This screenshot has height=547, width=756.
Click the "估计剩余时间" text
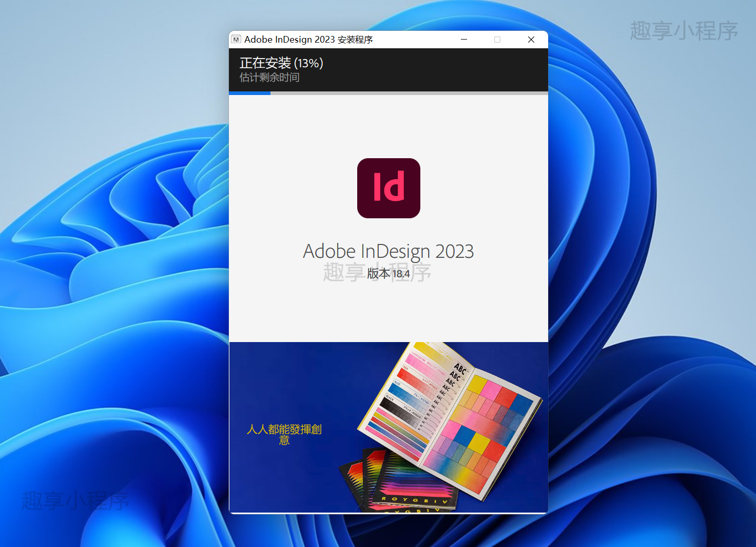pyautogui.click(x=269, y=78)
